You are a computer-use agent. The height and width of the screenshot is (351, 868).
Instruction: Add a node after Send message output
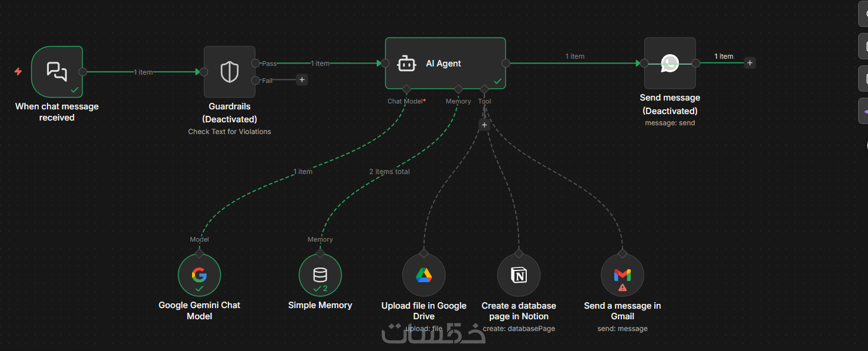point(749,63)
